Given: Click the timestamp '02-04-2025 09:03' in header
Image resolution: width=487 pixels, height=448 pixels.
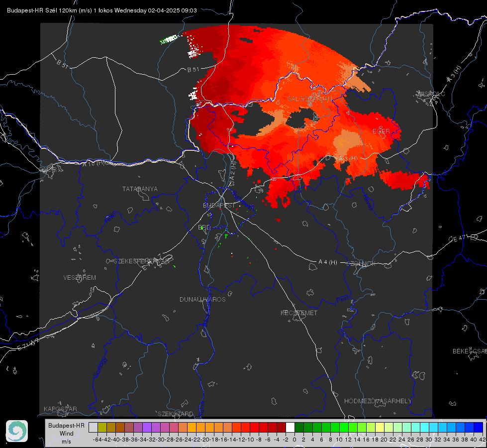Looking at the screenshot, I should click(172, 10).
